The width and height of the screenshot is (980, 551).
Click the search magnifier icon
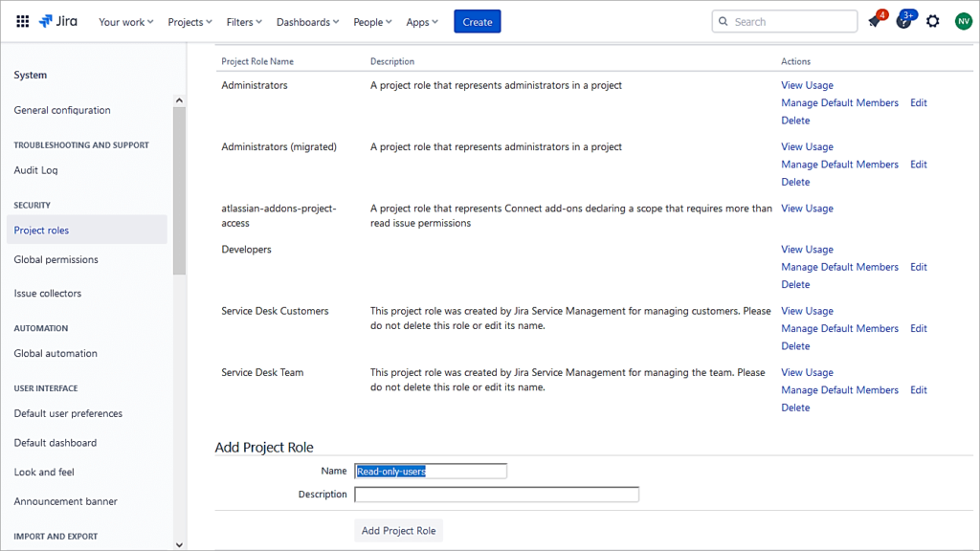(721, 20)
